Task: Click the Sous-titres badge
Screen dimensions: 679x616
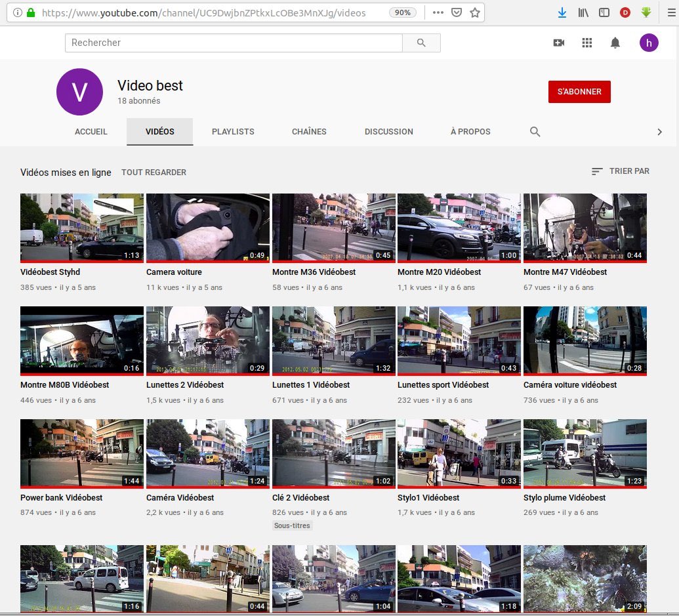Action: pyautogui.click(x=293, y=525)
